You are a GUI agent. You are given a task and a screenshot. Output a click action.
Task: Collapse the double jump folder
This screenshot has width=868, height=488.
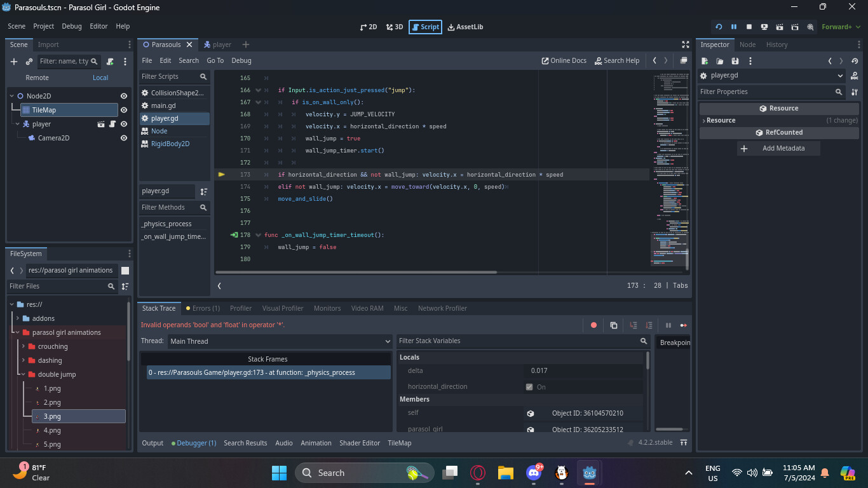[24, 374]
